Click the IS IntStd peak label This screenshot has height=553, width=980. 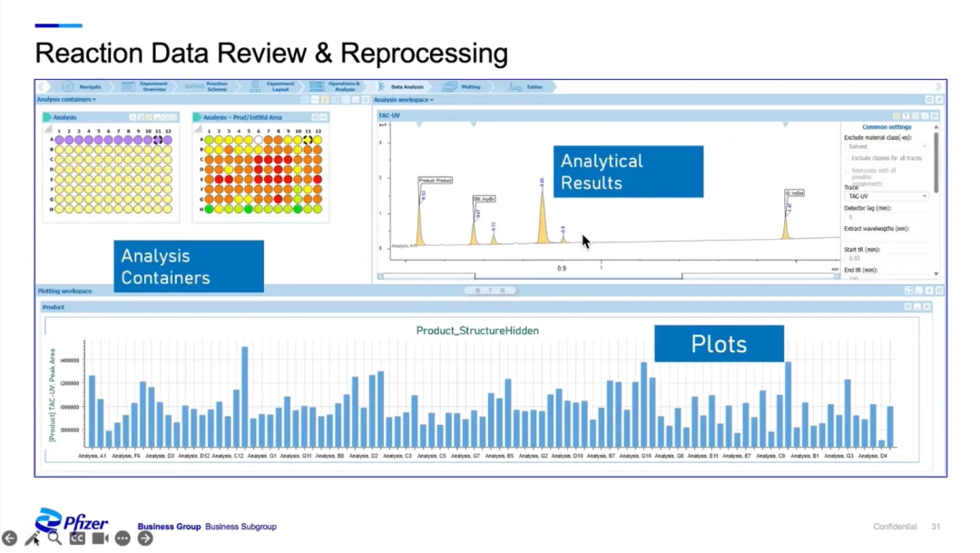(x=795, y=193)
